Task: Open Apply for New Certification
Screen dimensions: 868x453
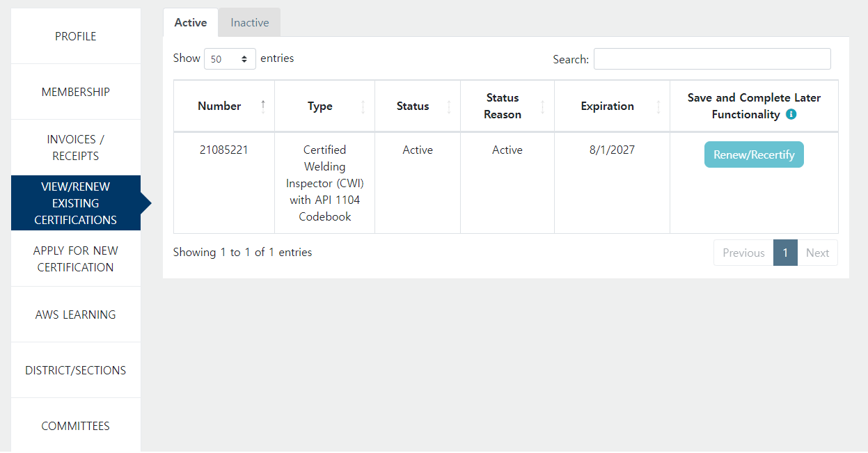Action: click(76, 259)
